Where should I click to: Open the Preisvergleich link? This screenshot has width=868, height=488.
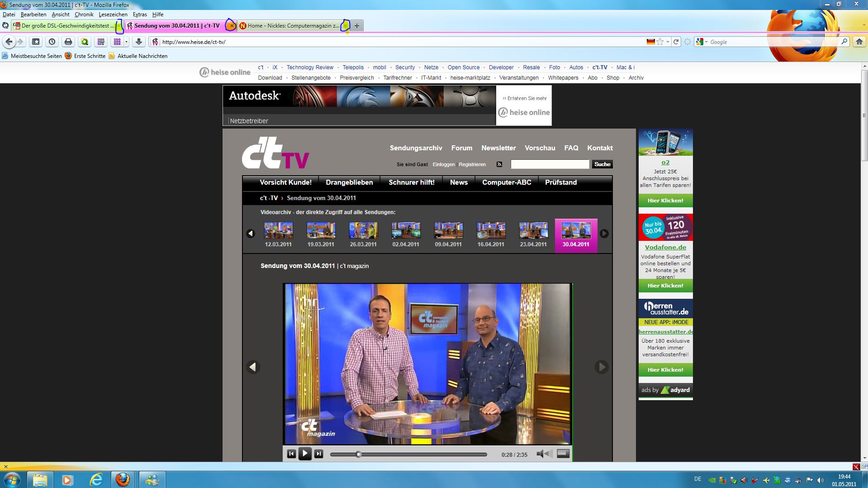pyautogui.click(x=357, y=78)
